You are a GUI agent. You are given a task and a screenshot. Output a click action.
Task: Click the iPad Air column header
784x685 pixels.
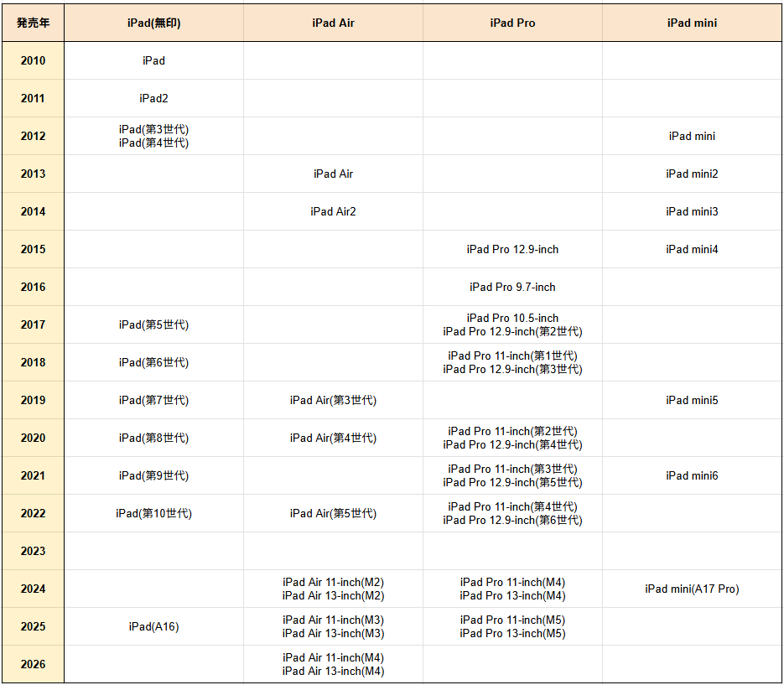coord(333,23)
